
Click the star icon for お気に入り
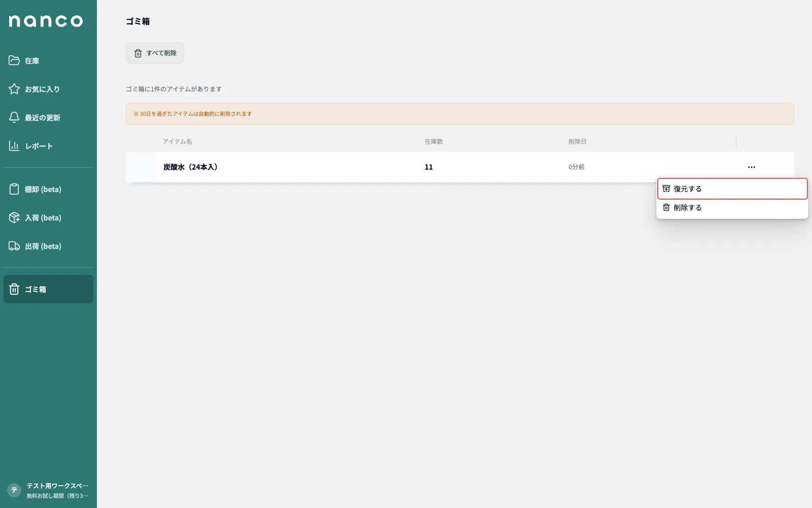(x=14, y=89)
